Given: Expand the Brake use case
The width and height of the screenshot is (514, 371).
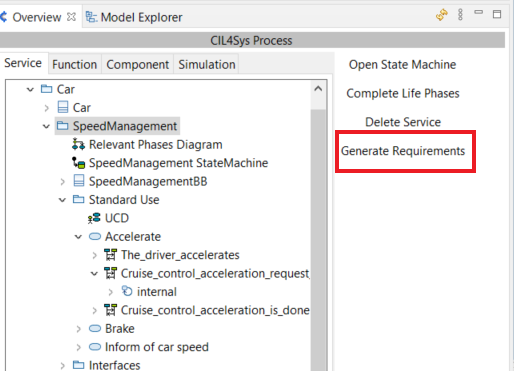Looking at the screenshot, I should 78,329.
